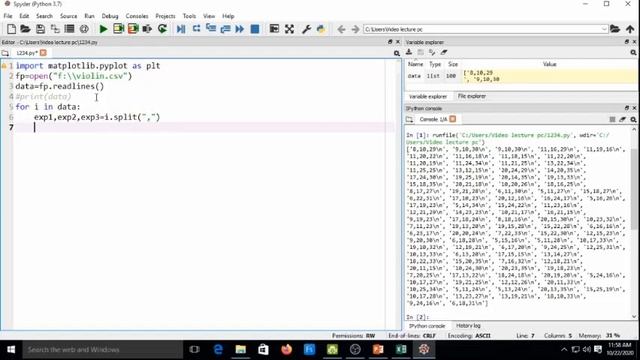640x360 pixels.
Task: Switch to the Variable explorer tab
Action: tap(427, 96)
